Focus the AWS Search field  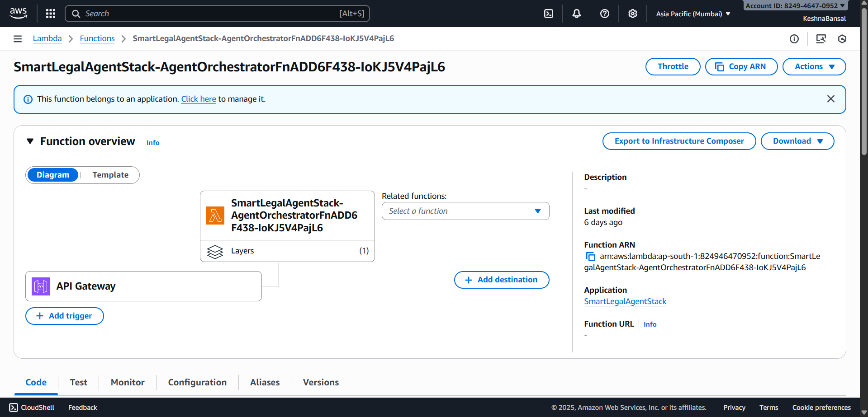(x=217, y=14)
